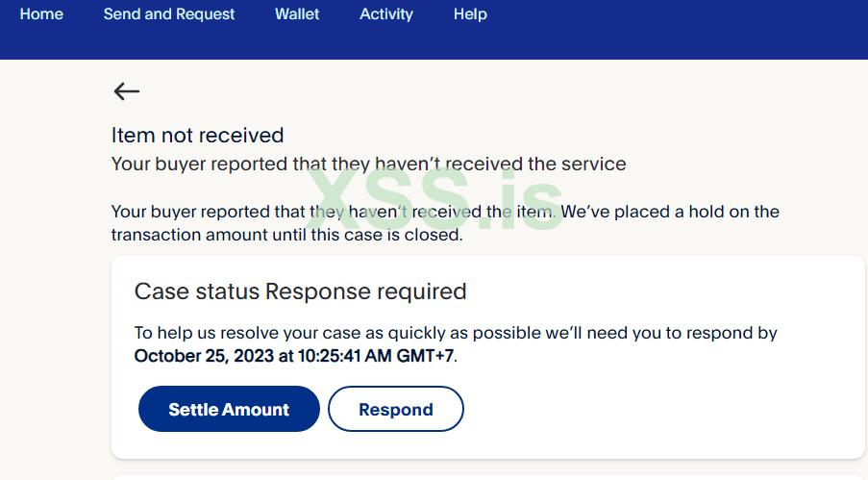View the Activity page
Viewport: 868px width, 480px height.
click(386, 14)
